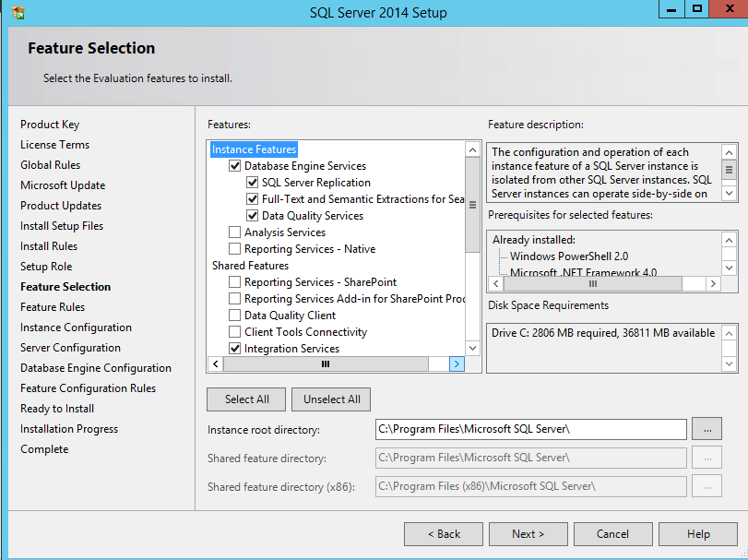The width and height of the screenshot is (748, 560).
Task: Disable the Integration Services feature
Action: [232, 348]
